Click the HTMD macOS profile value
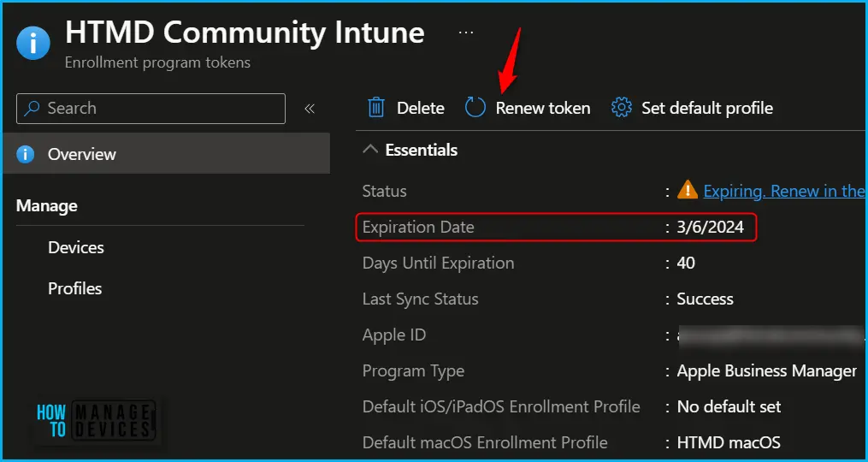868x462 pixels. tap(729, 442)
